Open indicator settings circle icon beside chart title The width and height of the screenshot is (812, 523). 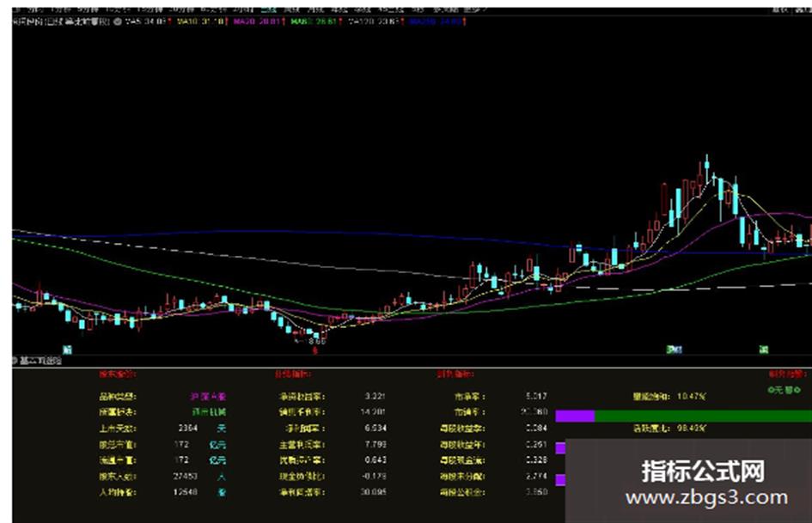117,21
